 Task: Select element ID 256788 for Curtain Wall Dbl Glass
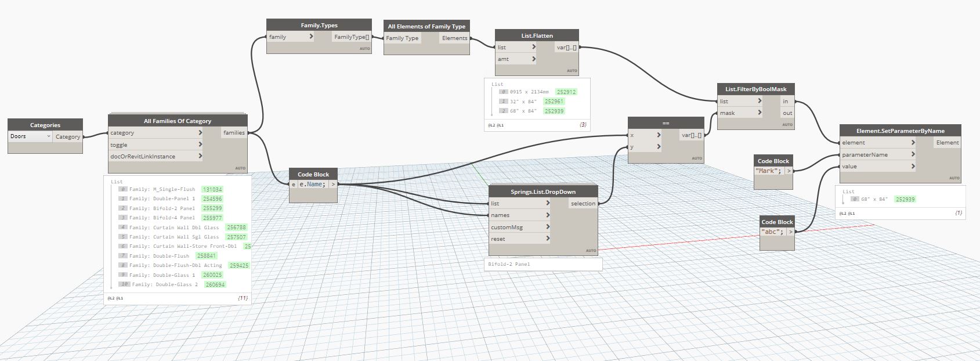[236, 228]
